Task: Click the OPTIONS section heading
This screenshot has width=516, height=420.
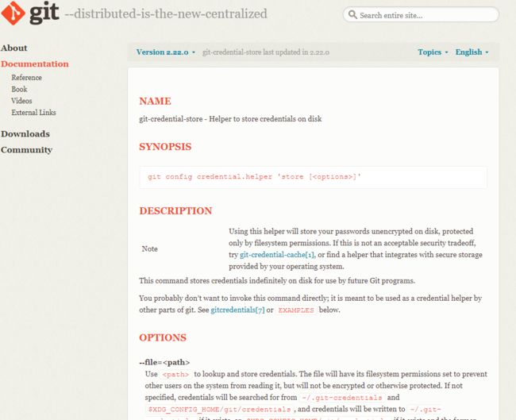Action: pyautogui.click(x=163, y=337)
